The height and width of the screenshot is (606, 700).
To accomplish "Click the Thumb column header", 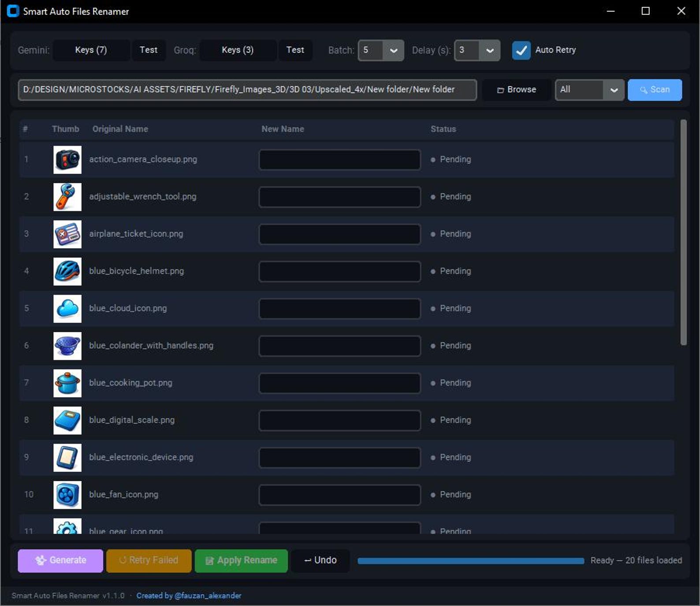I will (65, 129).
